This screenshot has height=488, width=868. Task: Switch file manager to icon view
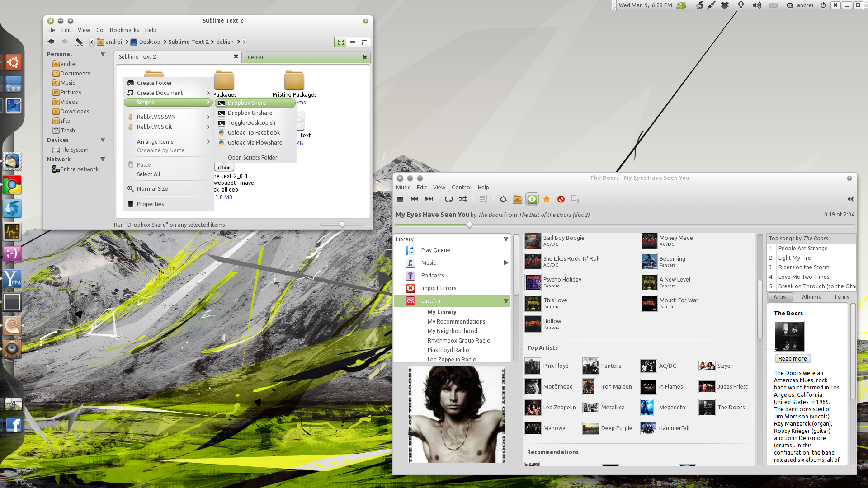click(341, 42)
